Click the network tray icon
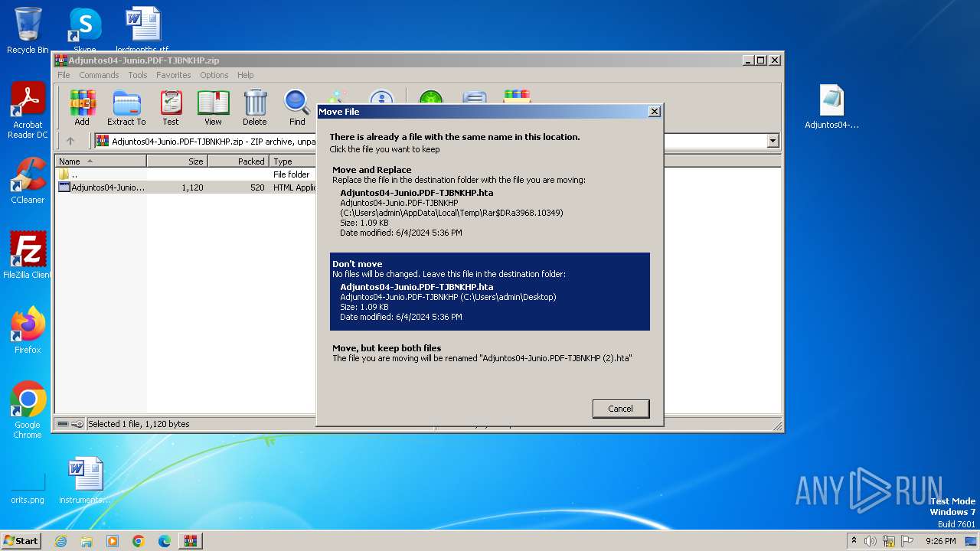This screenshot has height=551, width=980. tap(889, 541)
